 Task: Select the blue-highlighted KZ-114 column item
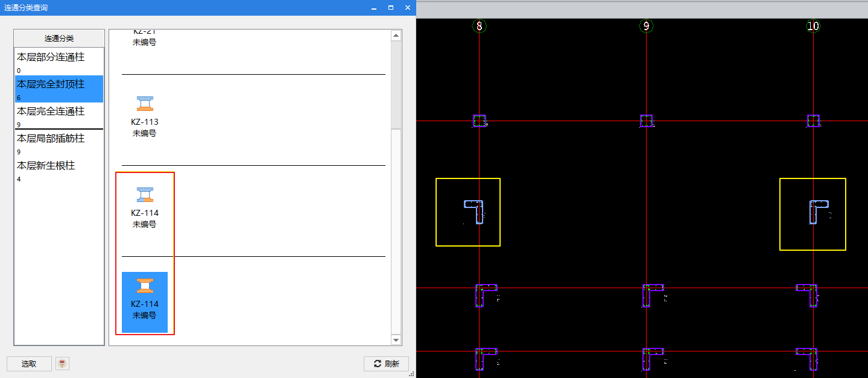(x=145, y=301)
